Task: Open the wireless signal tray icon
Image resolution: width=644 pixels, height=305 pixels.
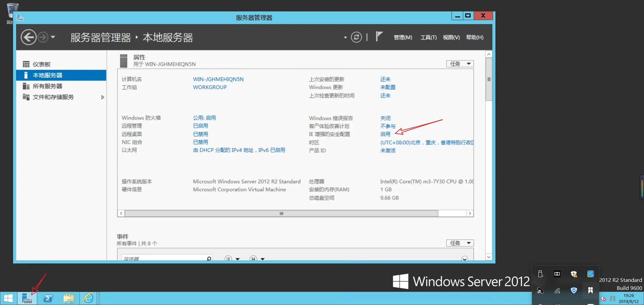Action: (557, 291)
